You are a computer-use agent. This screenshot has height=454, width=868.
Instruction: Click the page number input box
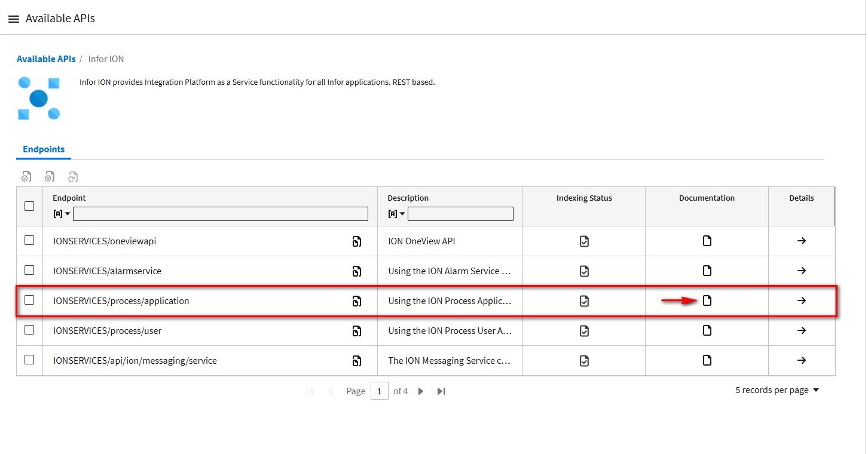(379, 391)
